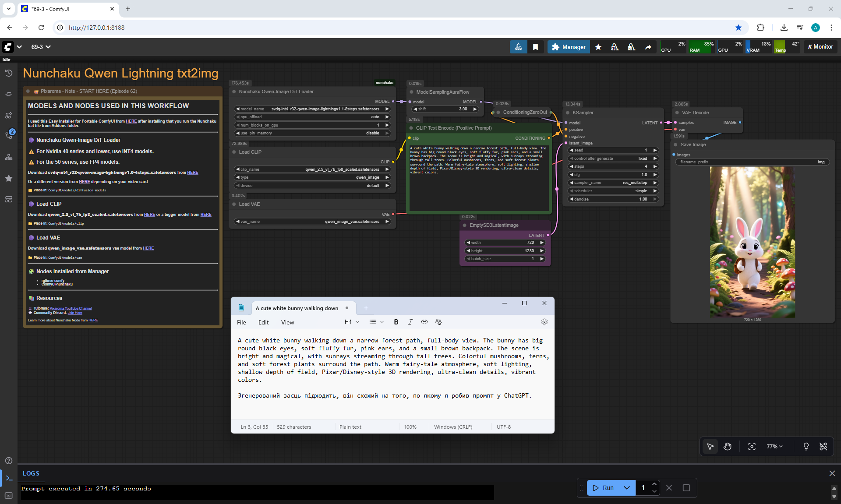This screenshot has height=504, width=841.
Task: Toggle bold formatting in Notepad
Action: click(x=396, y=322)
